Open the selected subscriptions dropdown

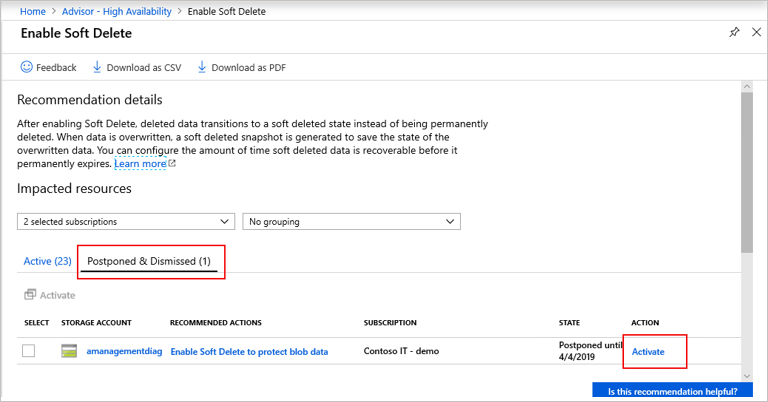(126, 221)
